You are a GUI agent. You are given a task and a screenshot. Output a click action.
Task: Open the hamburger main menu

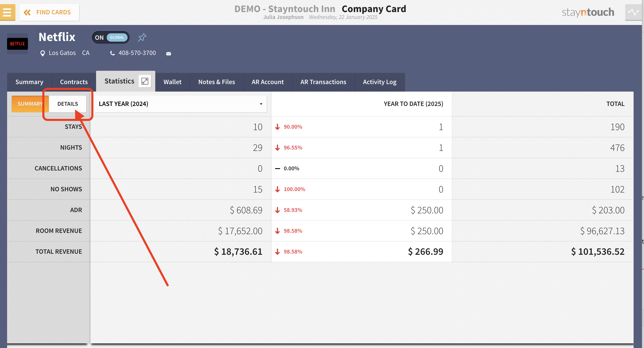(7, 12)
